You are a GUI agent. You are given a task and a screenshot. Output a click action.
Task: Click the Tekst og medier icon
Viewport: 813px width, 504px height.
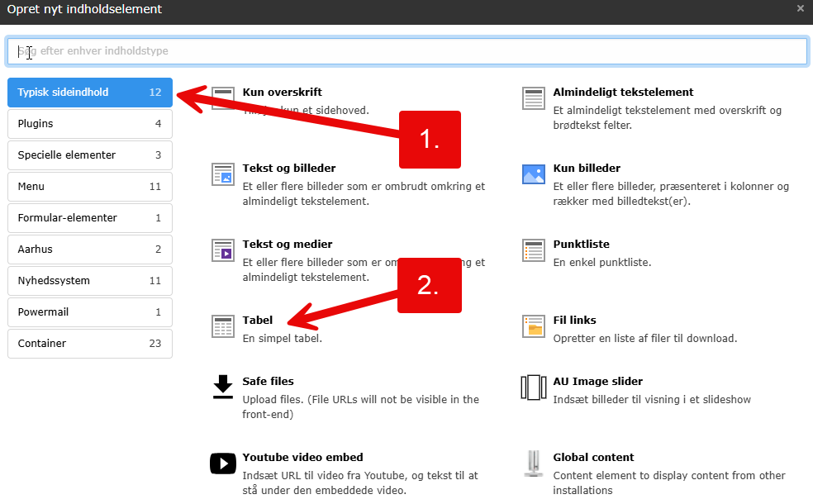[223, 250]
